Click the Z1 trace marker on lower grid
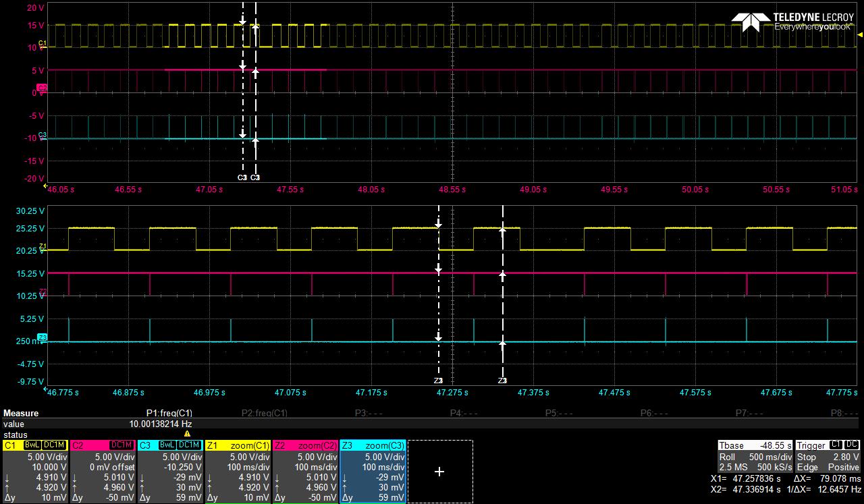The width and height of the screenshot is (864, 504). coord(43,247)
